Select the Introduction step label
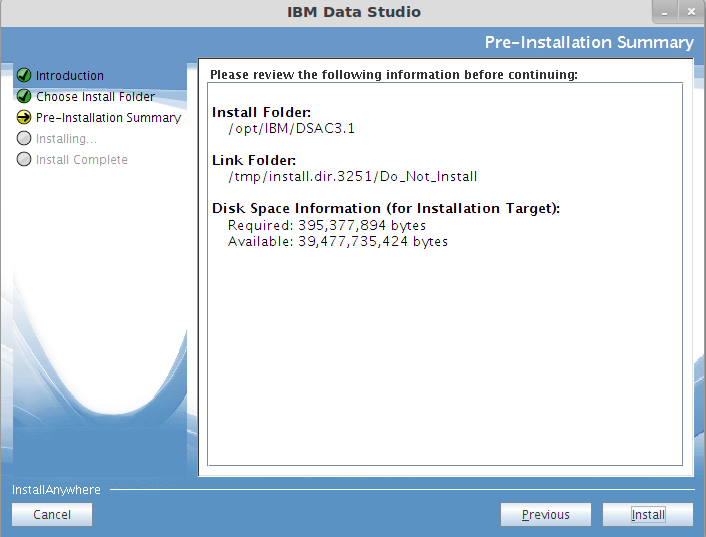Screen dimensions: 706x537 pyautogui.click(x=70, y=76)
